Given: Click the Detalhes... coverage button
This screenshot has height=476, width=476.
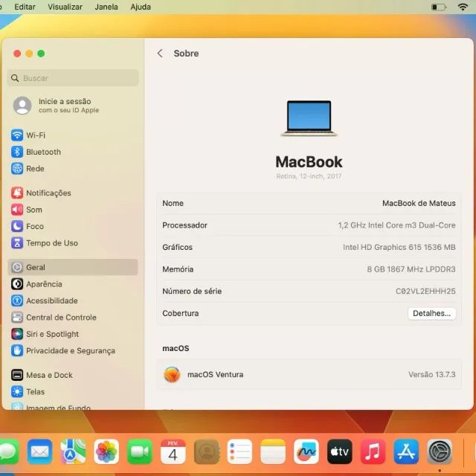Looking at the screenshot, I should point(431,313).
